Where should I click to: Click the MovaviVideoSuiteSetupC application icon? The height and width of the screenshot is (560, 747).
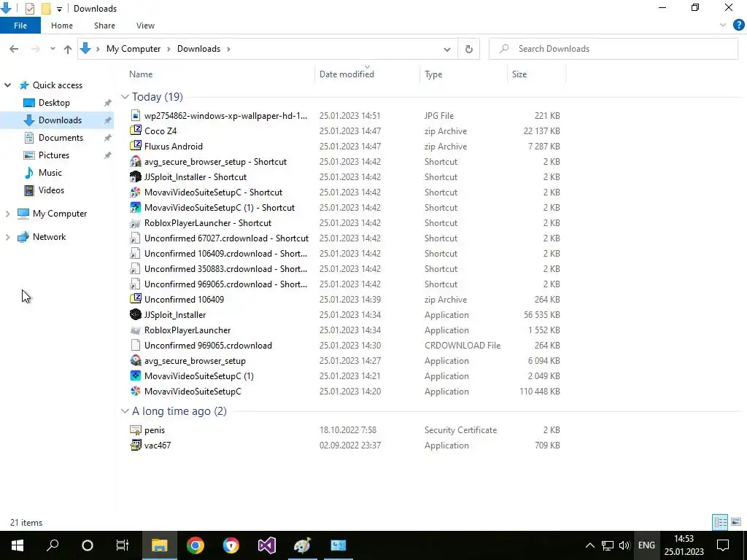136,391
